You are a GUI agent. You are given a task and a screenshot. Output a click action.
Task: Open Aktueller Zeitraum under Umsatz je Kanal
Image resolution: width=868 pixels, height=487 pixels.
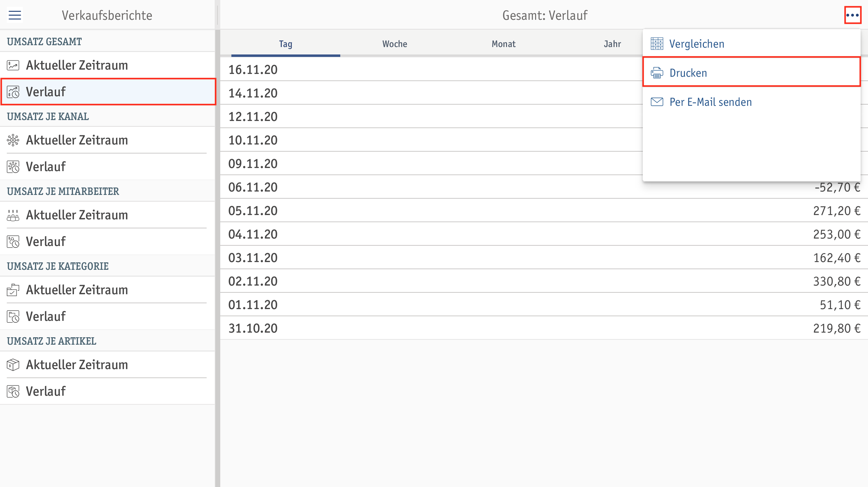(107, 140)
